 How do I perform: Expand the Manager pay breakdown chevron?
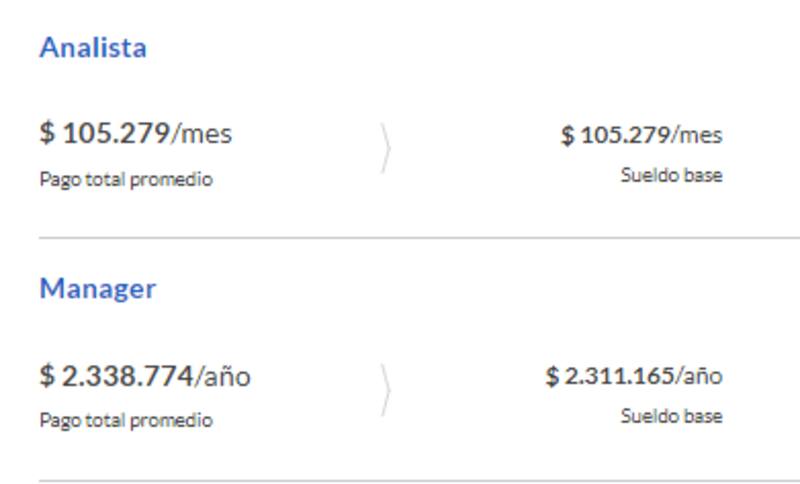click(385, 390)
